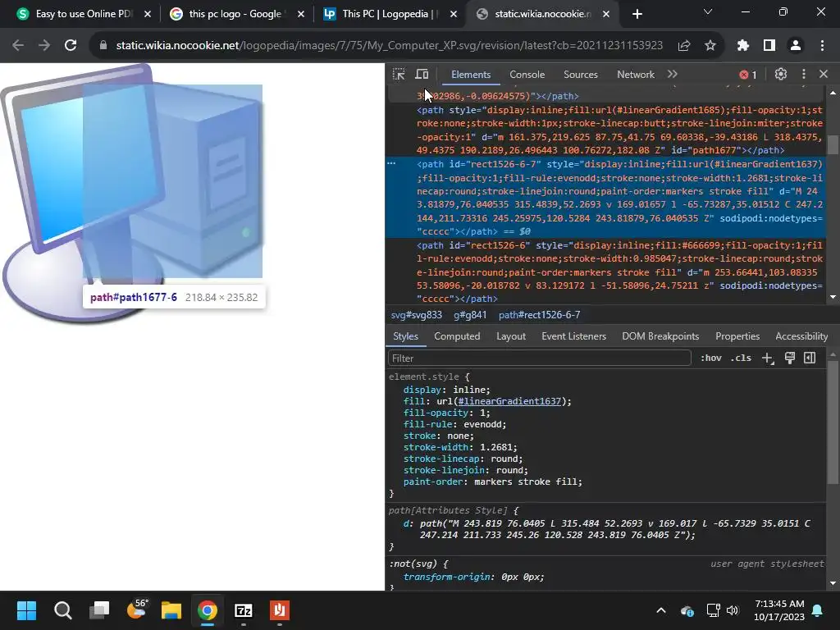The height and width of the screenshot is (630, 840).
Task: Open the tab search dropdown arrow
Action: [708, 11]
